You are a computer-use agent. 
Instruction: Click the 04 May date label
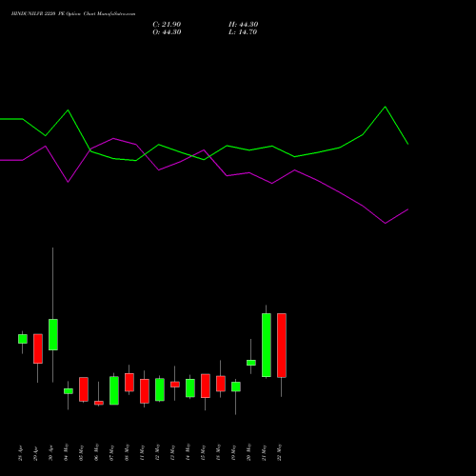[67, 452]
